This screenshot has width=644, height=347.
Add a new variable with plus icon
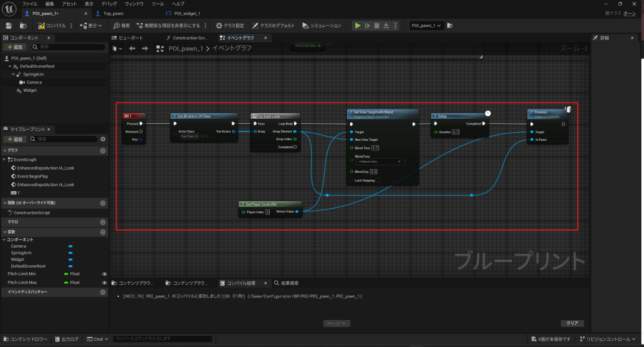pyautogui.click(x=103, y=231)
